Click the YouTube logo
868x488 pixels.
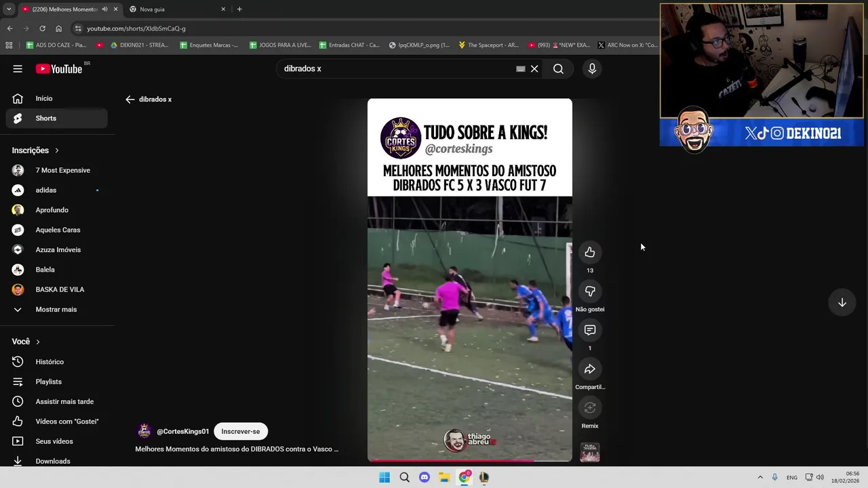59,68
